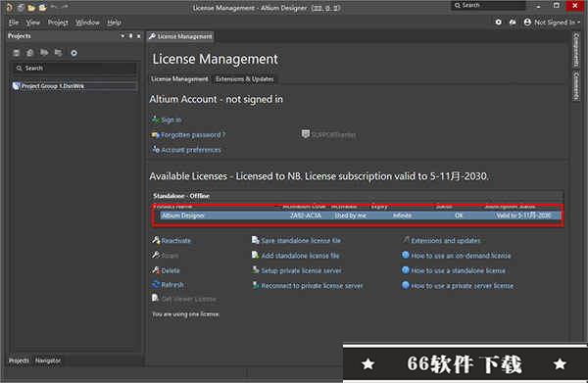The image size is (588, 383).
Task: Click the Reactivate link
Action: [175, 241]
